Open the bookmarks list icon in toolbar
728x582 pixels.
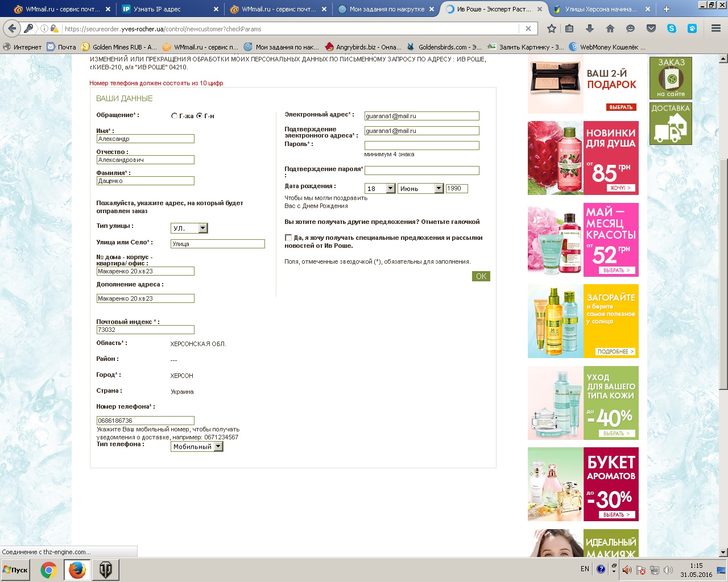point(569,28)
